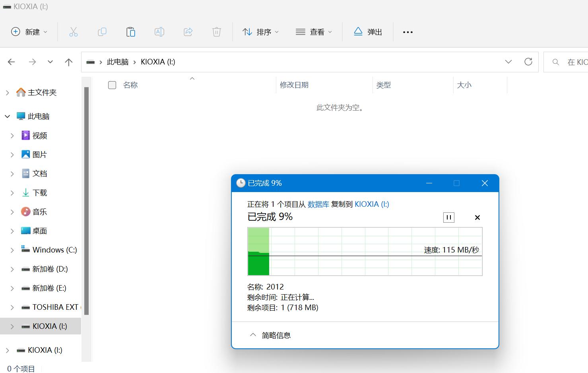Click the copy progress bar graph
Screen dimensions: 588x373
pyautogui.click(x=365, y=252)
